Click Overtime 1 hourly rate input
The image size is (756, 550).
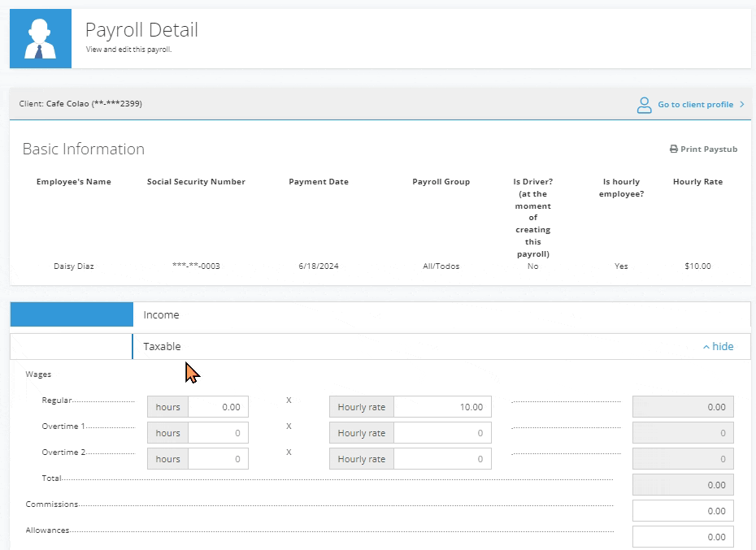point(442,433)
